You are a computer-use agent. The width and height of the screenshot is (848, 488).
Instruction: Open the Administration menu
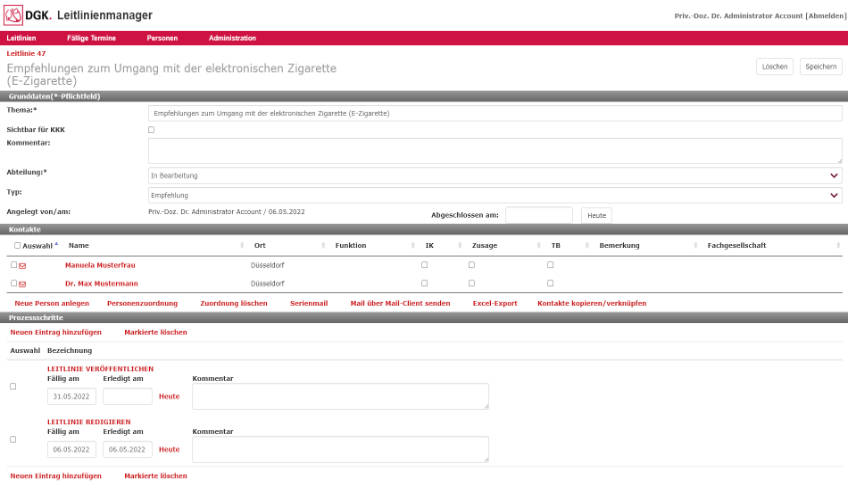pyautogui.click(x=233, y=38)
